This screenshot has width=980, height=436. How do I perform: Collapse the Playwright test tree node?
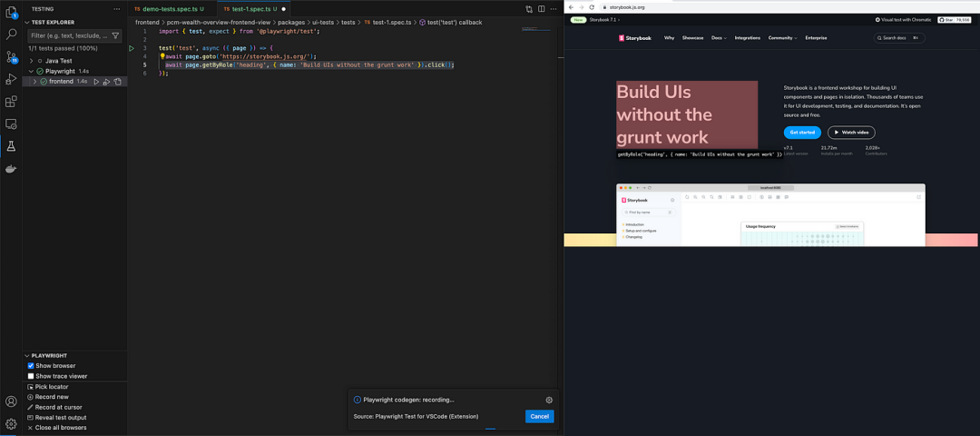(x=32, y=72)
